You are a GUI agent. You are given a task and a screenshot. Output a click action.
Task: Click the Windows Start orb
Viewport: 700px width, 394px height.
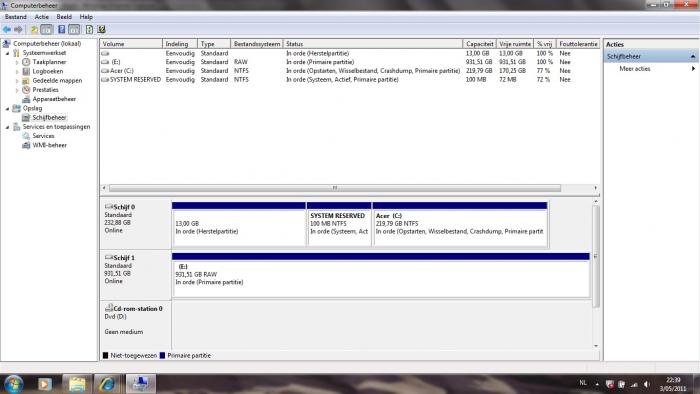13,384
